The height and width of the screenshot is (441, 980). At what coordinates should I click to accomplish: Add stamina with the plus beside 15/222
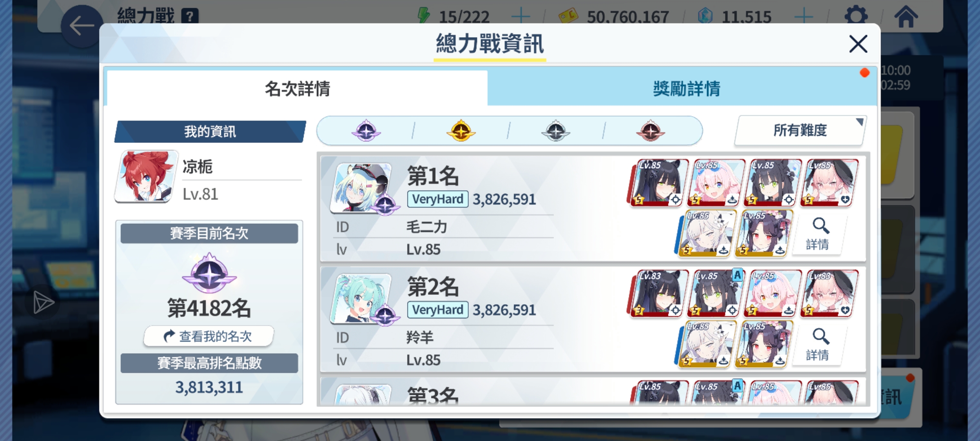(521, 16)
